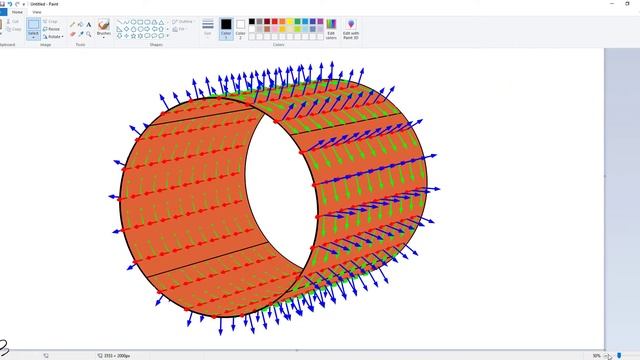This screenshot has width=640, height=360.
Task: Choose the Five-point star shape
Action: coord(133,36)
